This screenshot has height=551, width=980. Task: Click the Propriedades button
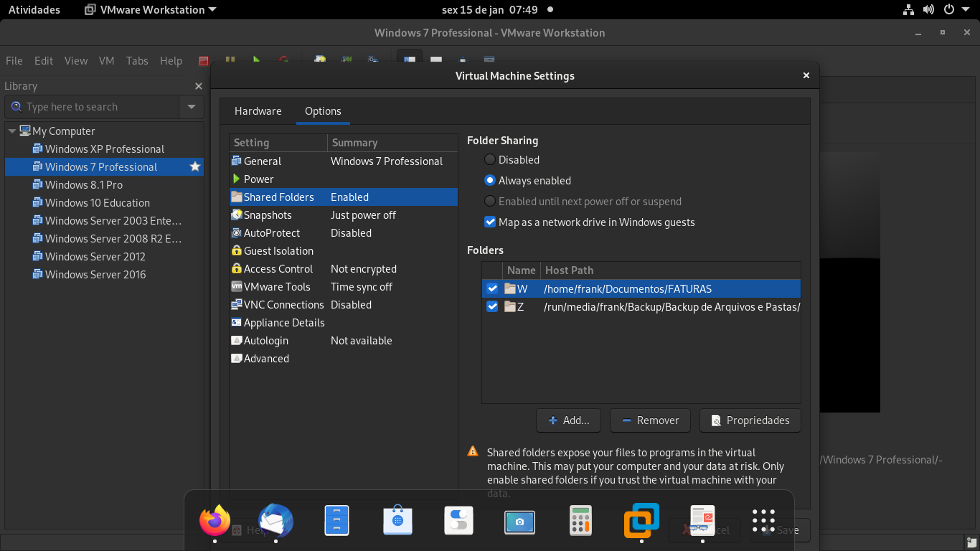click(x=750, y=420)
